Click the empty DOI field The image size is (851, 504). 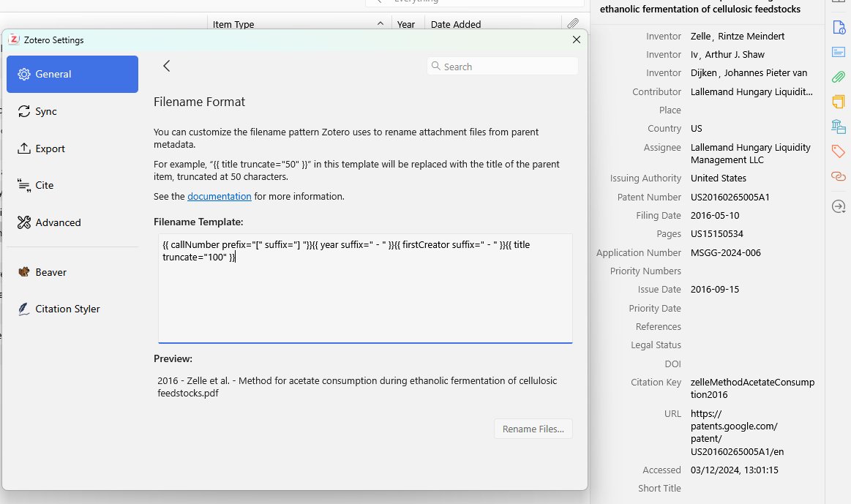coord(751,364)
